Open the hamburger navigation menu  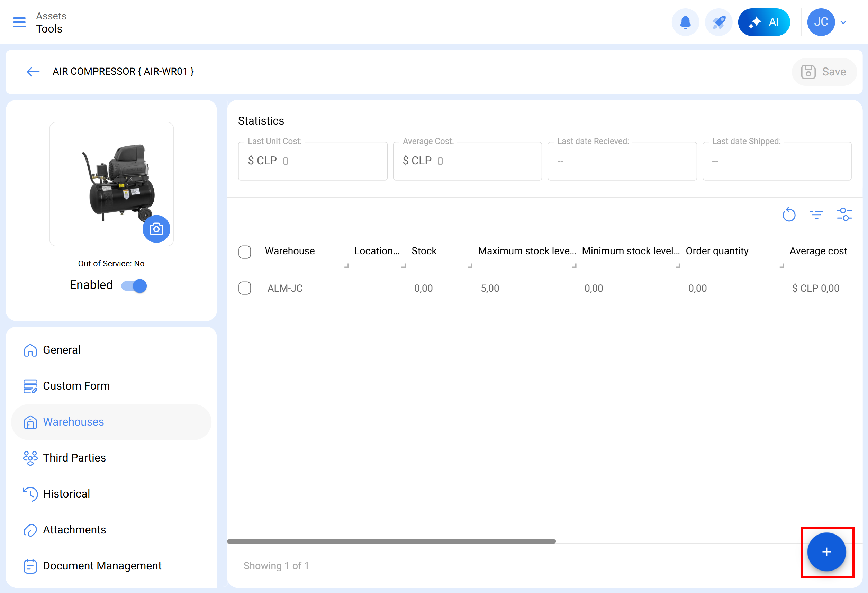[19, 22]
